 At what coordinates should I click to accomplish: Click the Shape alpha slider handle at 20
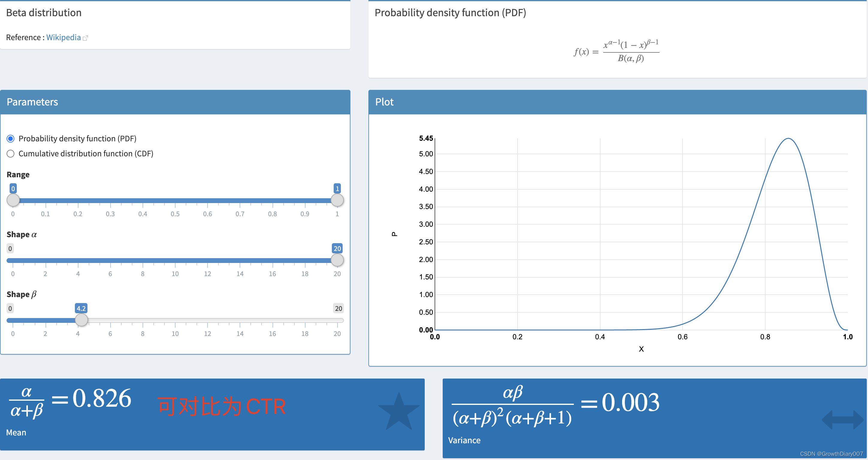coord(337,260)
